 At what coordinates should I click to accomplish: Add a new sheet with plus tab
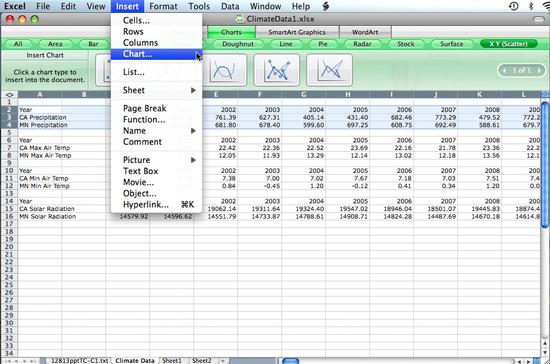[222, 360]
